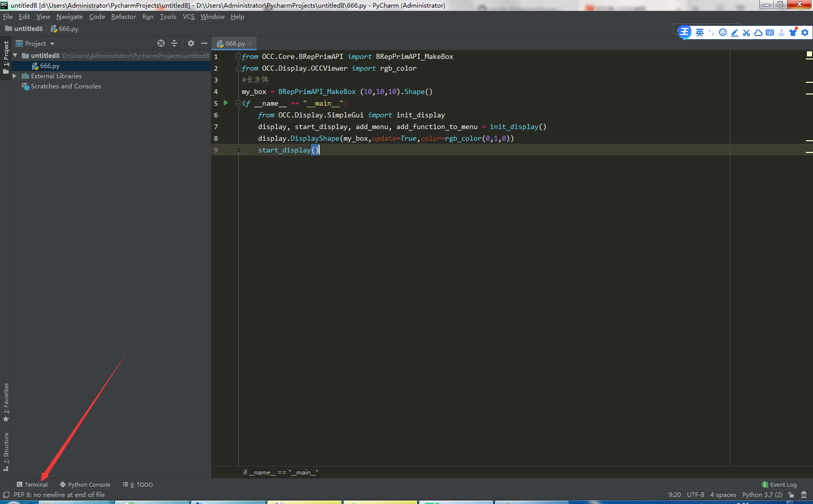Toggle the input method language to Chinese
This screenshot has height=504, width=813.
click(700, 32)
